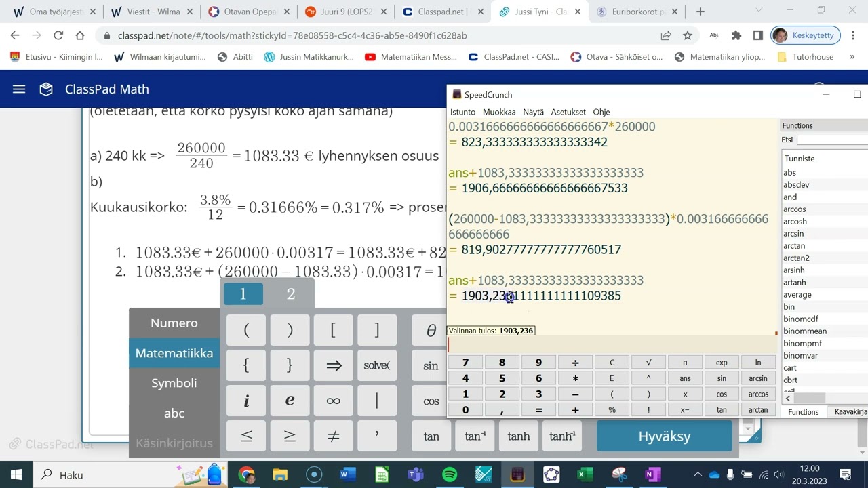Click the square root button in SpeedCrunch

pyautogui.click(x=648, y=362)
